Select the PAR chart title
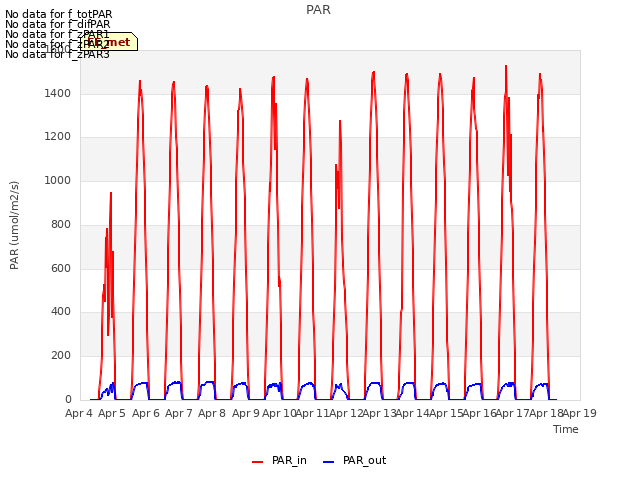Screen dimensions: 640x480 tap(318, 10)
